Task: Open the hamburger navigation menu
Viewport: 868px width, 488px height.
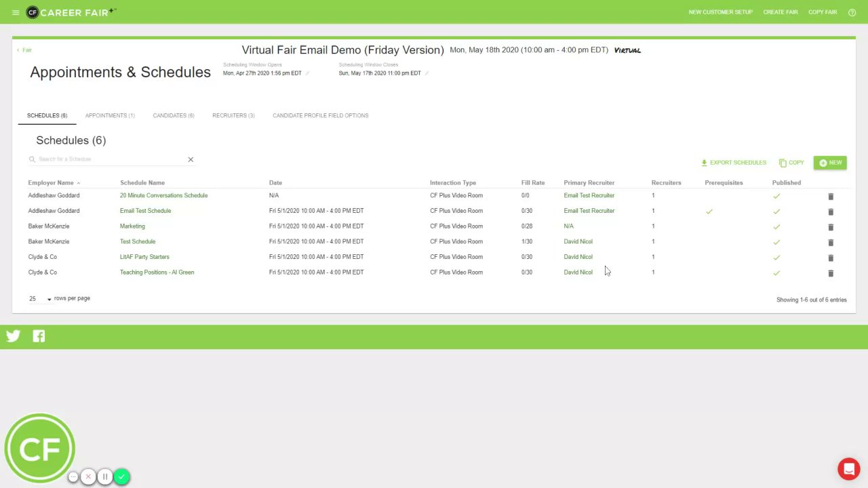Action: [16, 12]
